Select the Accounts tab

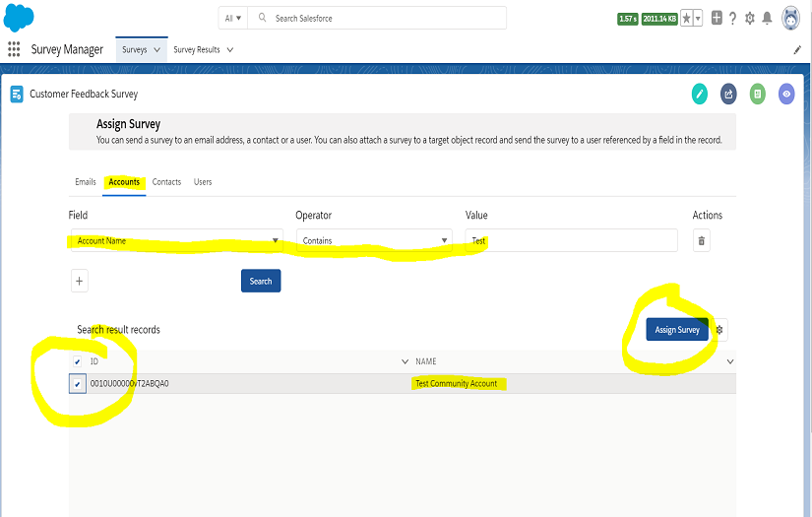click(x=124, y=182)
